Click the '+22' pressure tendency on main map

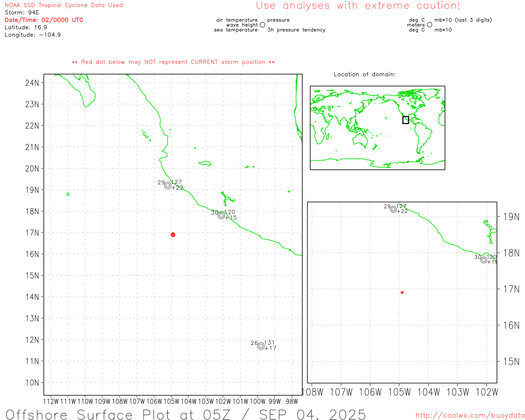tap(178, 188)
